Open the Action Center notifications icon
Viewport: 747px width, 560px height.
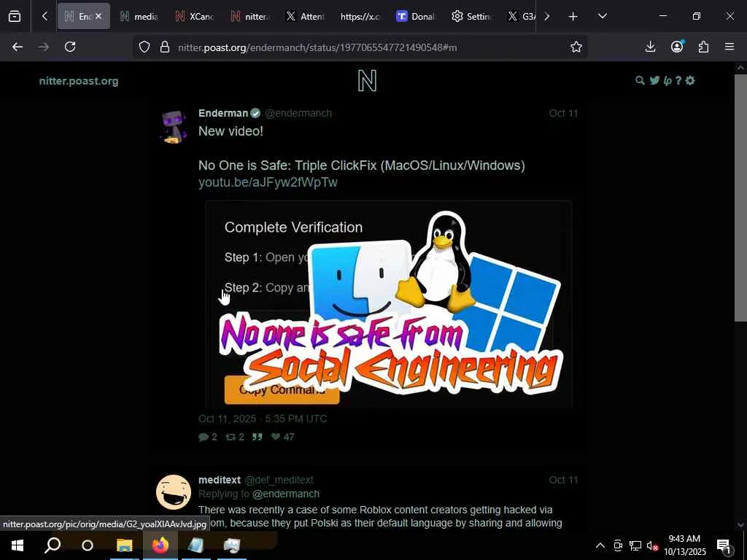point(724,545)
